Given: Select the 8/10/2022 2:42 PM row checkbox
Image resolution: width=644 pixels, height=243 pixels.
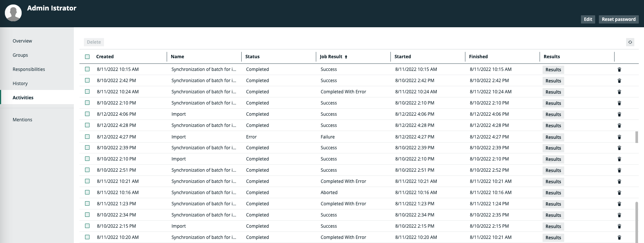Looking at the screenshot, I should pyautogui.click(x=87, y=80).
